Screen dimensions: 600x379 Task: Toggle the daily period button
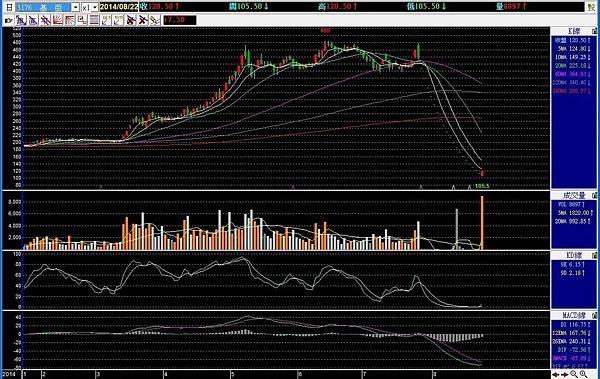tap(9, 7)
